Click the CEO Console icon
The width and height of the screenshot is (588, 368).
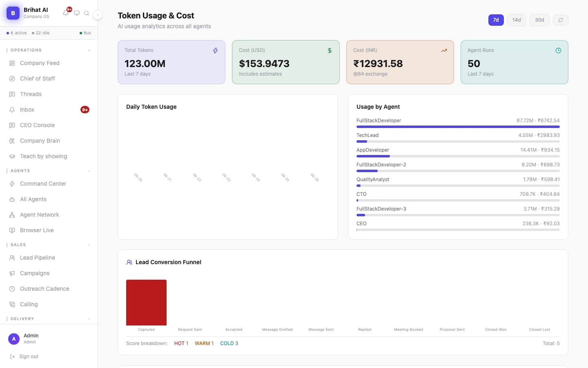[x=12, y=125]
